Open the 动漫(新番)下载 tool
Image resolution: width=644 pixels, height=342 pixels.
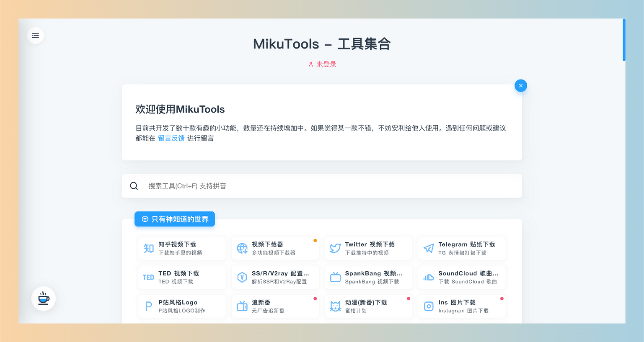369,306
